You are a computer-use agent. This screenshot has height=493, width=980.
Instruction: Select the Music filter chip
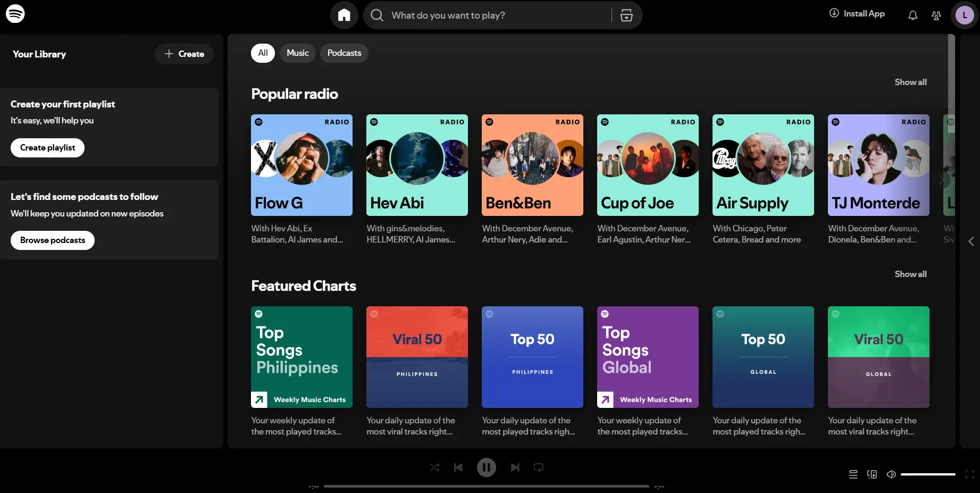coord(297,53)
